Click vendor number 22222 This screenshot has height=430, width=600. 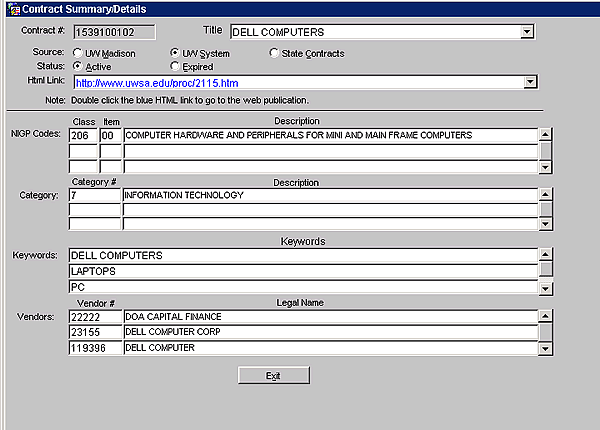[95, 317]
